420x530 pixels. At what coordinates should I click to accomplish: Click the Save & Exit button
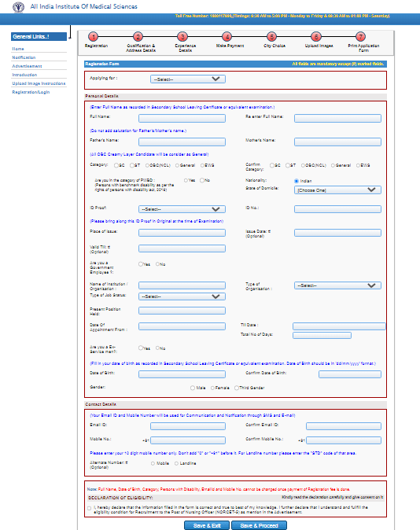pyautogui.click(x=207, y=525)
